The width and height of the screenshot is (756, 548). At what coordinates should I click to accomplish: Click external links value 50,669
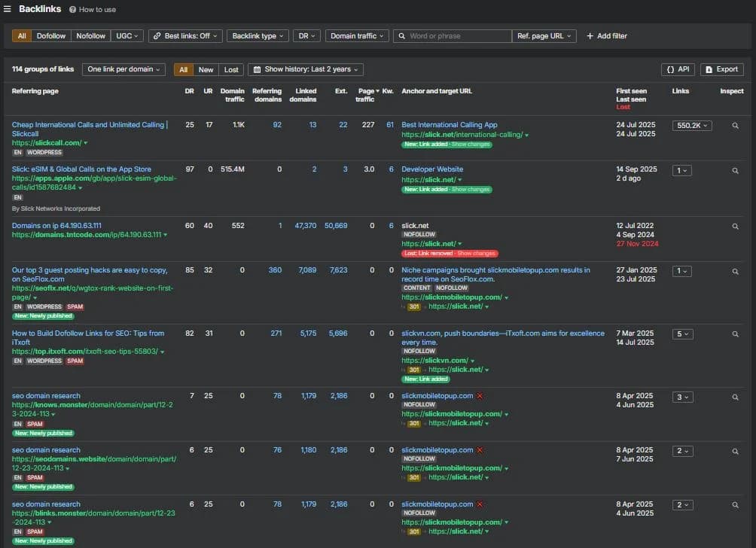pyautogui.click(x=336, y=226)
